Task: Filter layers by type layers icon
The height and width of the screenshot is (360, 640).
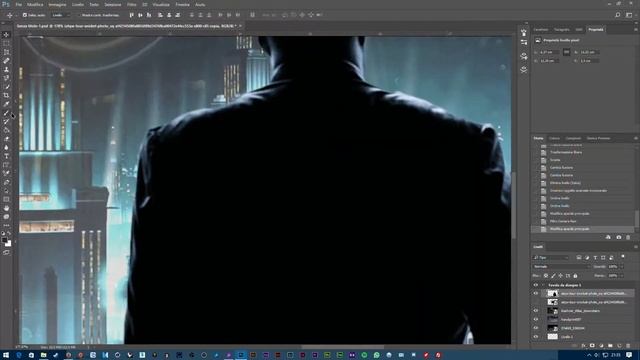Action: 579,258
